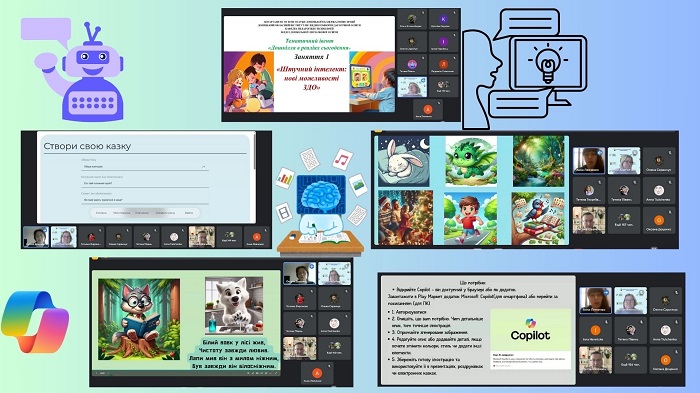Click the bar chart card beside the brain
This screenshot has width=700, height=393.
[284, 179]
